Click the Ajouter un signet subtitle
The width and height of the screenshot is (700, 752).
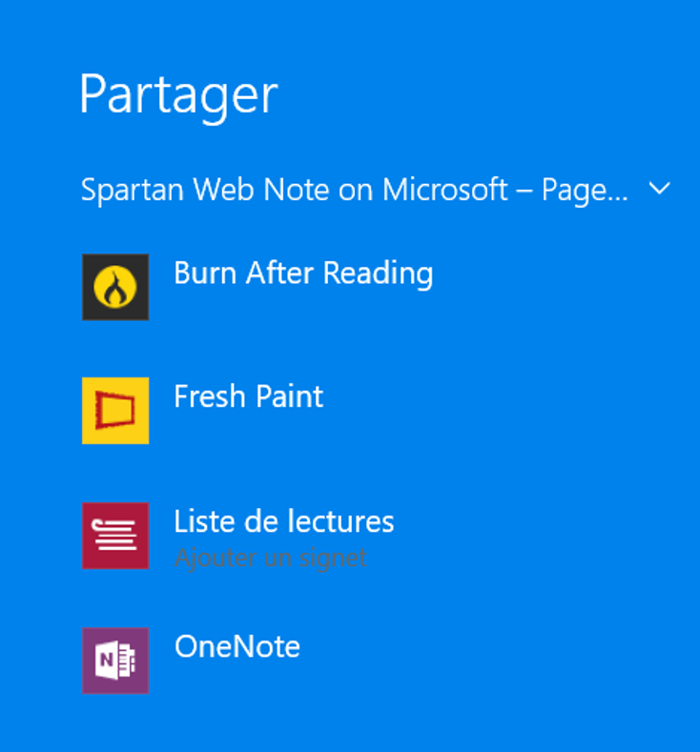pos(271,558)
